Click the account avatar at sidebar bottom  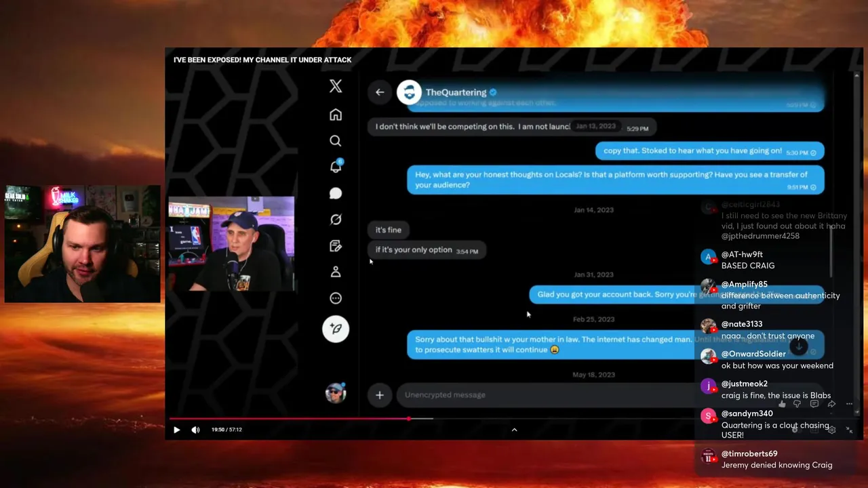coord(336,392)
